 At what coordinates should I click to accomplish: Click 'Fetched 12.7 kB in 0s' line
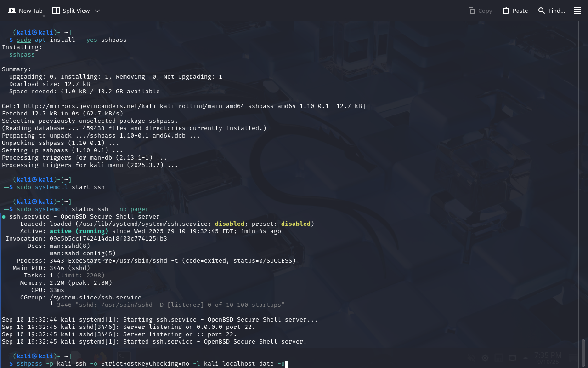coord(62,114)
